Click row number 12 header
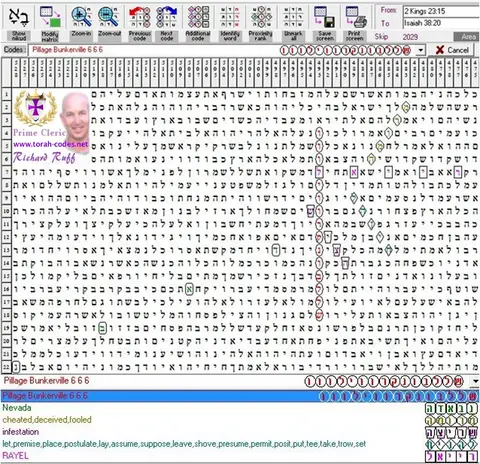The height and width of the screenshot is (464, 480). click(x=6, y=237)
